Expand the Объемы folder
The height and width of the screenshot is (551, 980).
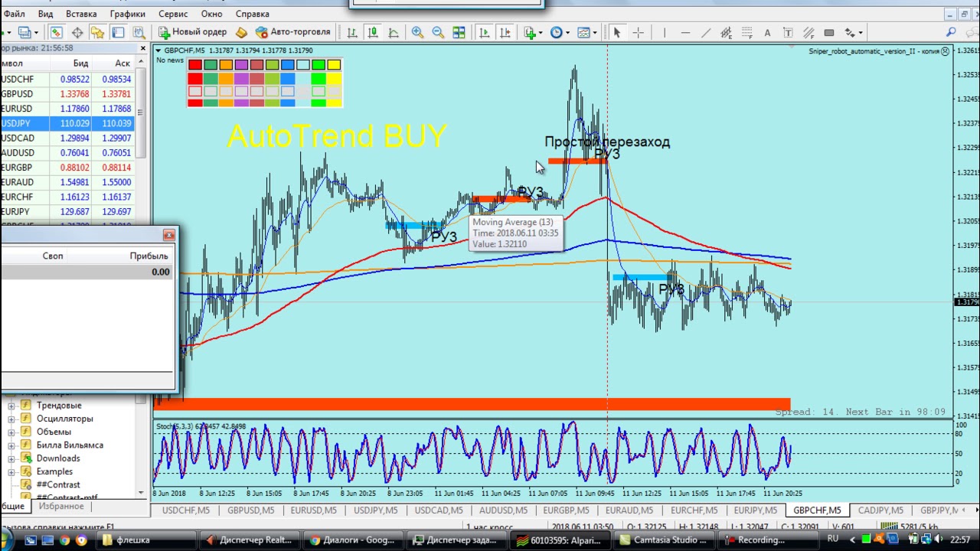[x=11, y=432]
